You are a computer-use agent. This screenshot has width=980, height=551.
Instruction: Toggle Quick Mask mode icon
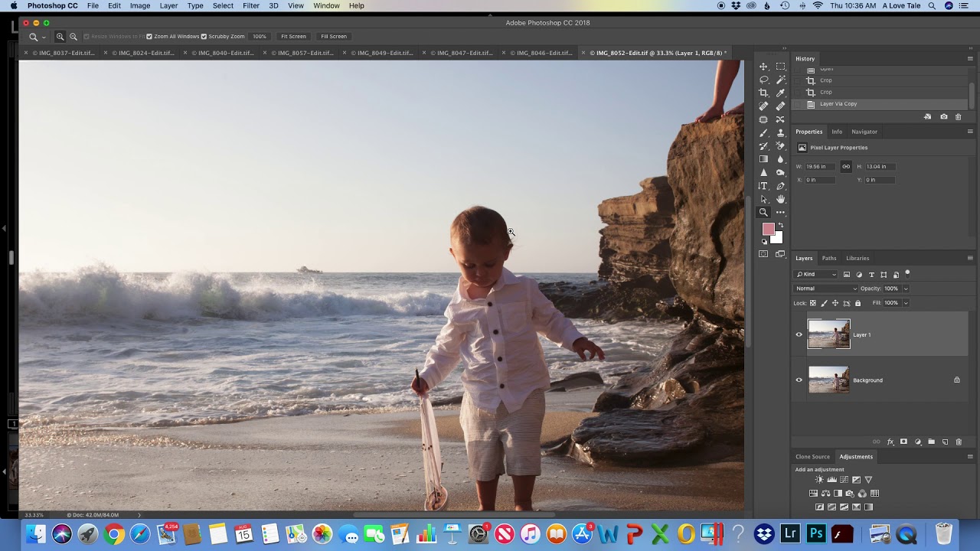(763, 254)
